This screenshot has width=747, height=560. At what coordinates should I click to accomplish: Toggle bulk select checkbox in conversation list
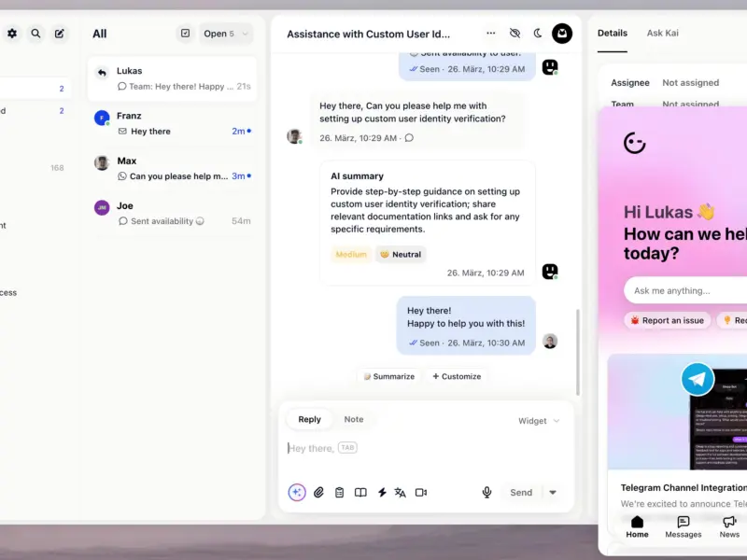pos(185,34)
